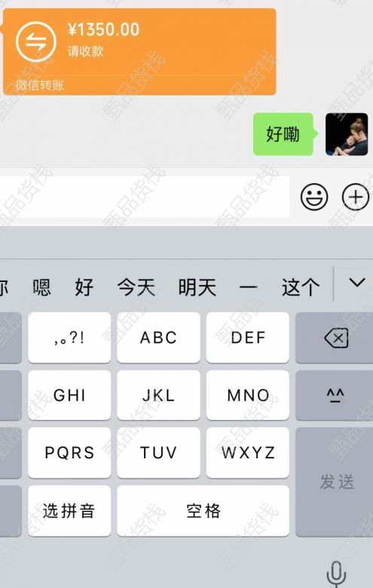Tap the plus more-options icon
Image resolution: width=373 pixels, height=588 pixels.
click(355, 197)
